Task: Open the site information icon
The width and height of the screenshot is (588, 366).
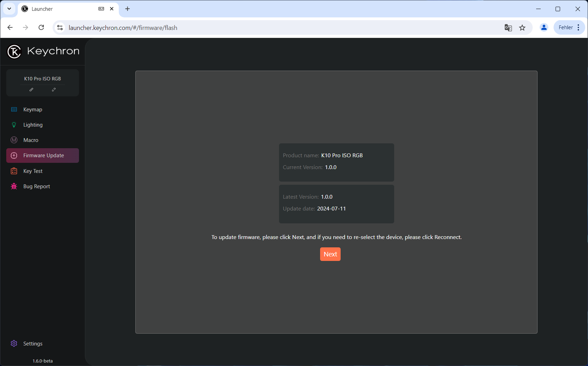Action: click(60, 27)
